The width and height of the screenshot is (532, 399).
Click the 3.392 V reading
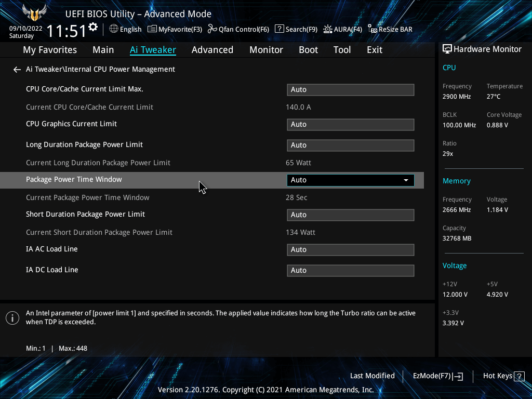[453, 323]
